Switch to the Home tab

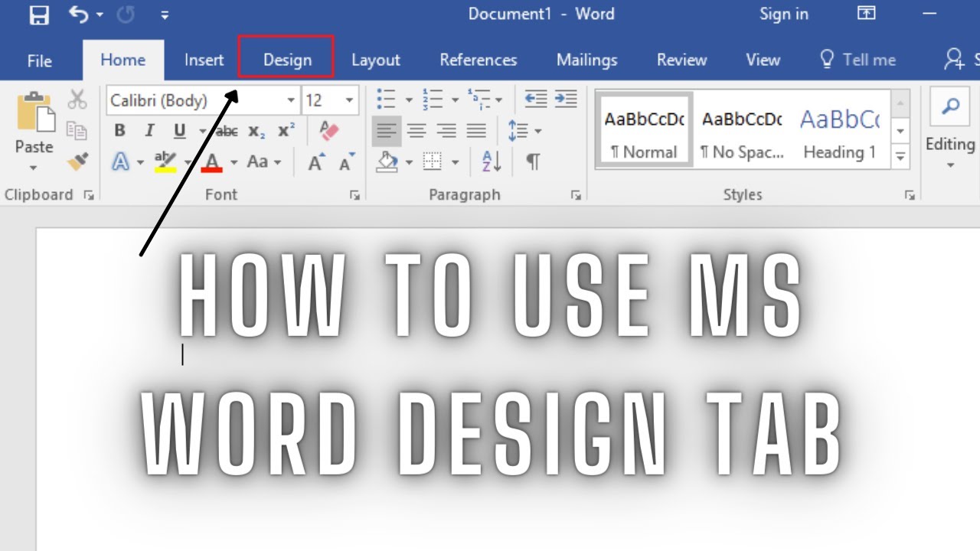(x=123, y=60)
